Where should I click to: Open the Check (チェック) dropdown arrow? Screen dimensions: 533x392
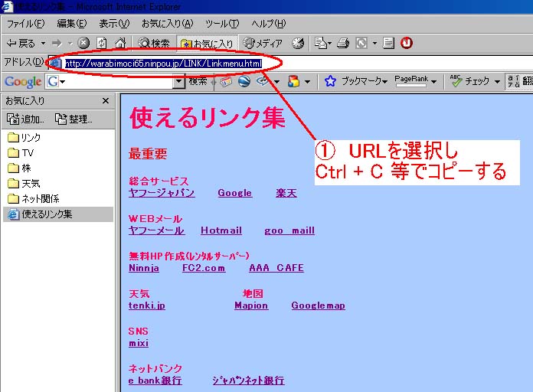[x=497, y=82]
